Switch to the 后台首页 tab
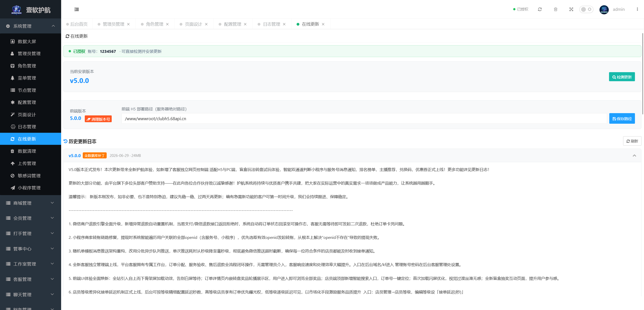Screen dimensions: 644x310 (x=77, y=24)
